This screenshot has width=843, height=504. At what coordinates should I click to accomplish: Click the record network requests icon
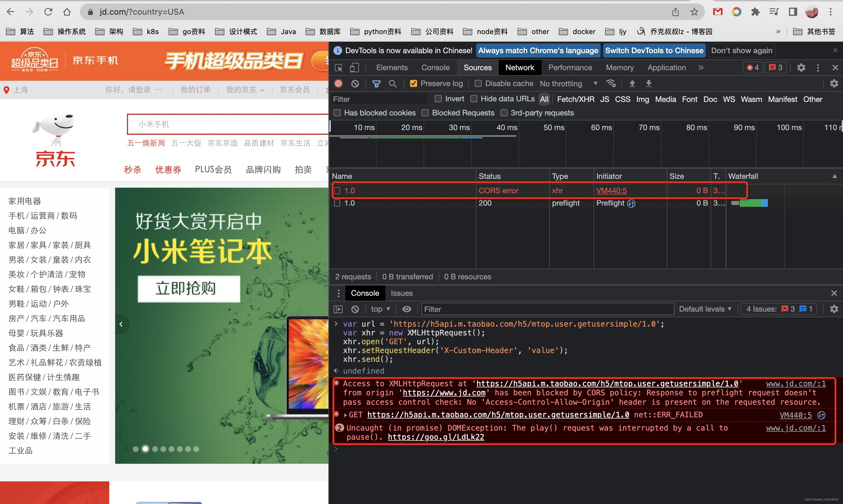(339, 83)
